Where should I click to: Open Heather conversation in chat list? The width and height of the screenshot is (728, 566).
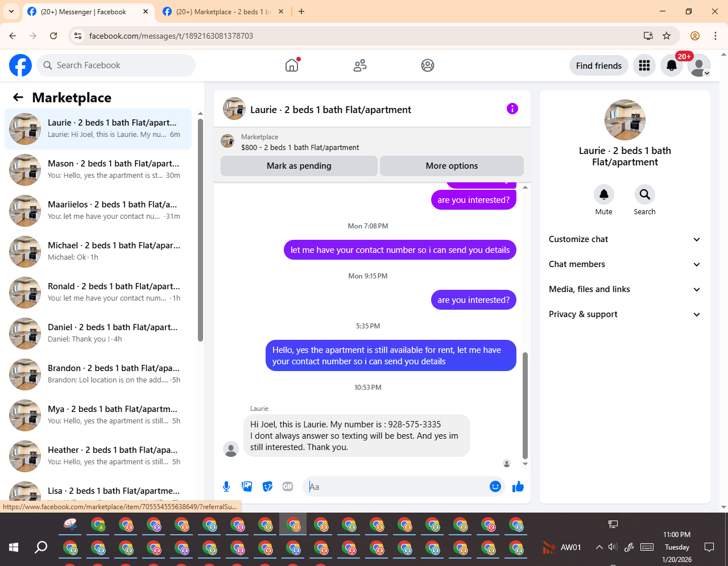point(98,456)
